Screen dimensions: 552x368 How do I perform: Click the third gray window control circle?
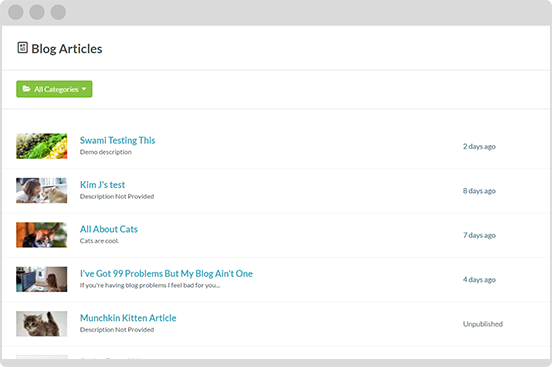(x=58, y=12)
